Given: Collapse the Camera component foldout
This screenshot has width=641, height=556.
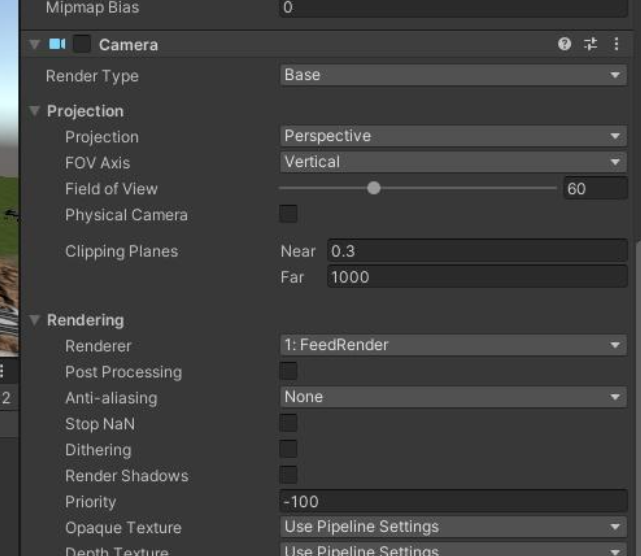Looking at the screenshot, I should pos(35,45).
